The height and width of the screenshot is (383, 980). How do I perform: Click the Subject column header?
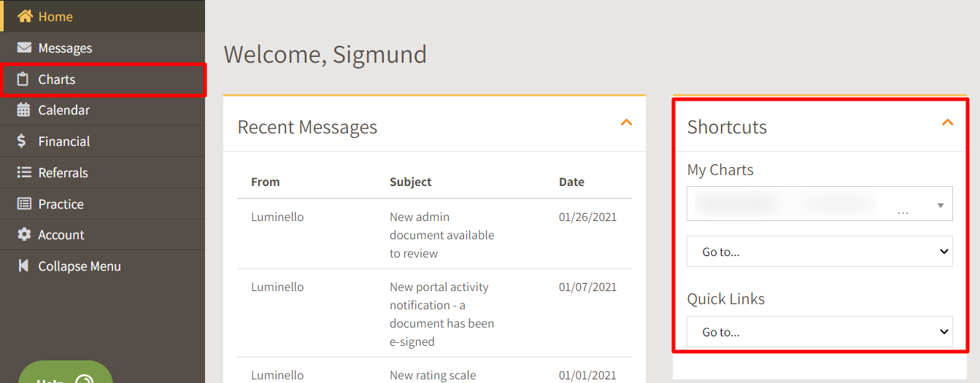click(411, 182)
